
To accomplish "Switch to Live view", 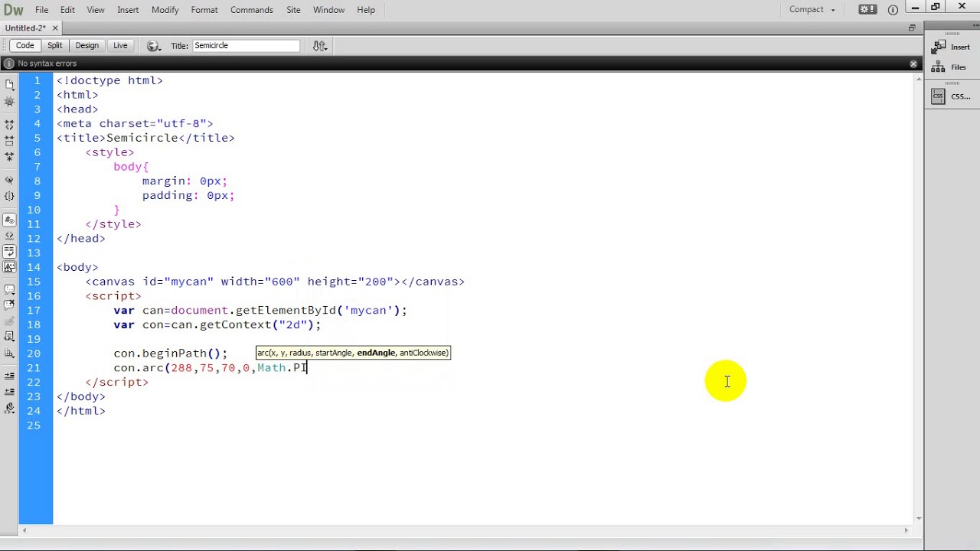I will (x=120, y=46).
